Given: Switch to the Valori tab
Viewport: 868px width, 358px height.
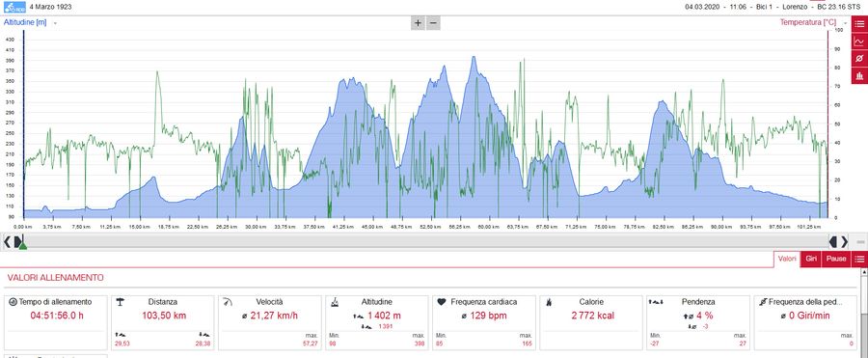Looking at the screenshot, I should pos(787,259).
